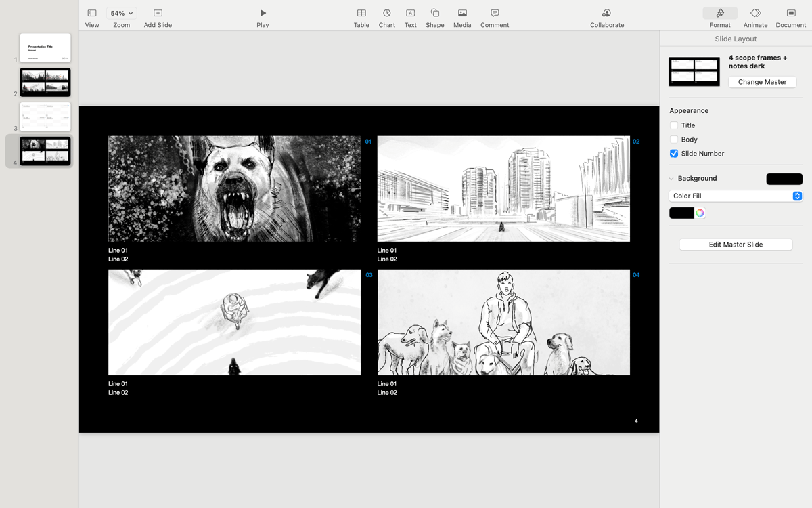Add a Text box
Image resolution: width=812 pixels, height=508 pixels.
[410, 15]
